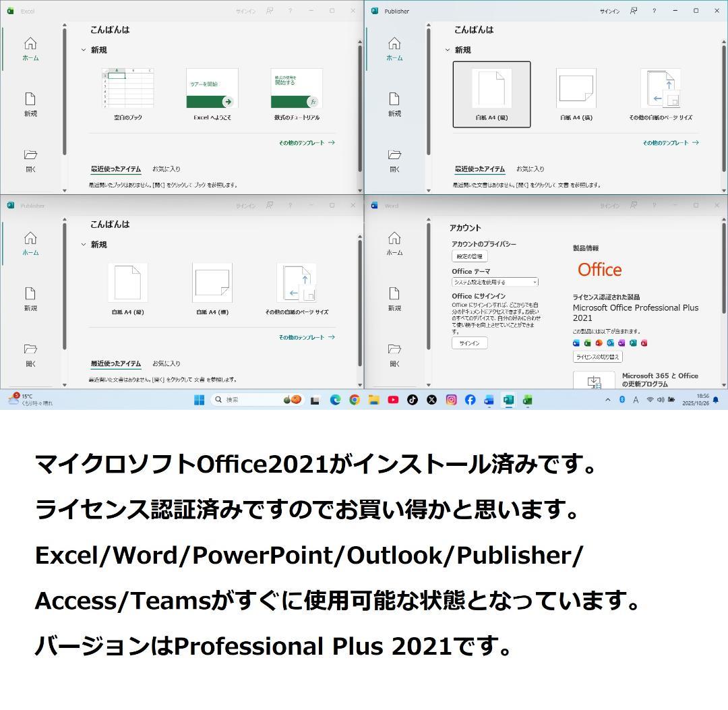728x710 pixels.
Task: Select the 白紙 A4 (縦) template thumbnail
Action: pos(491,94)
